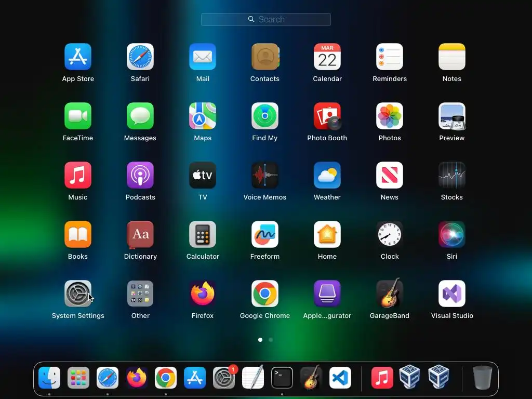Open GarageBand from the Launchpad grid

click(x=390, y=293)
